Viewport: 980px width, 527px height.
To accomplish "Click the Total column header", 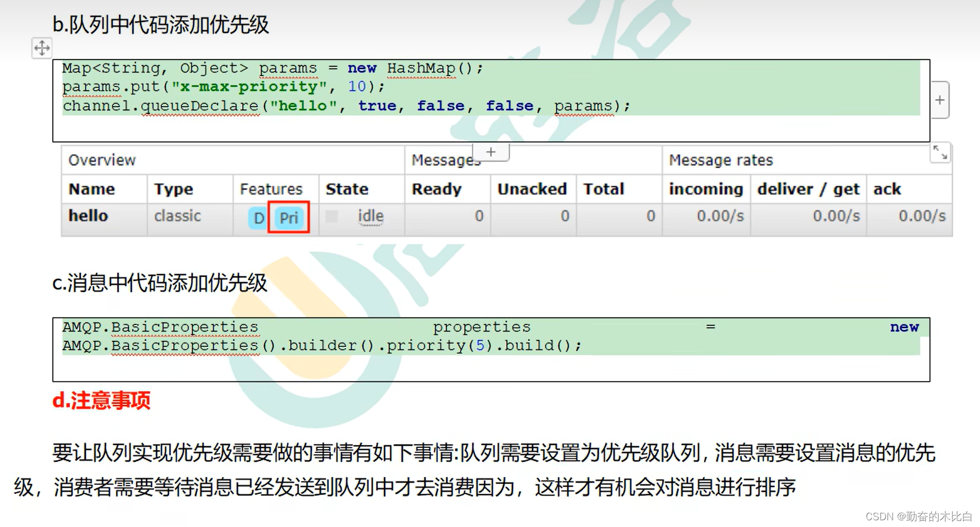I will [603, 189].
